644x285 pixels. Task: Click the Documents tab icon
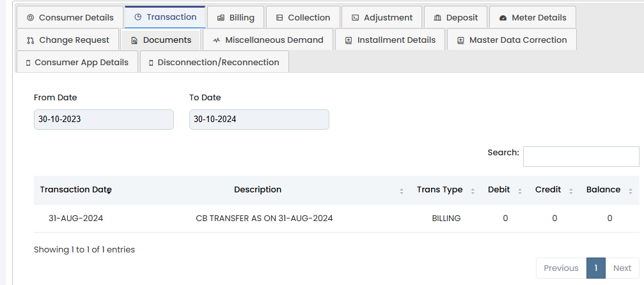click(134, 40)
